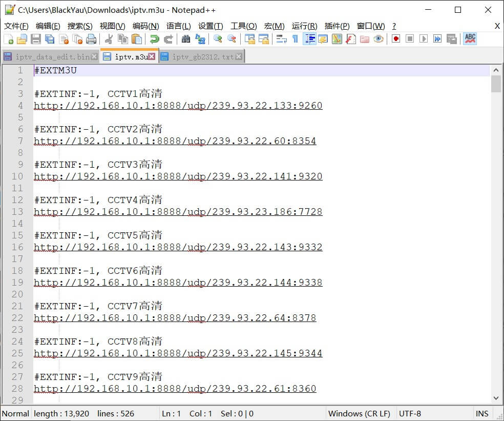504x421 pixels.
Task: Close the iptv_gb2312.txt tab
Action: [x=239, y=56]
